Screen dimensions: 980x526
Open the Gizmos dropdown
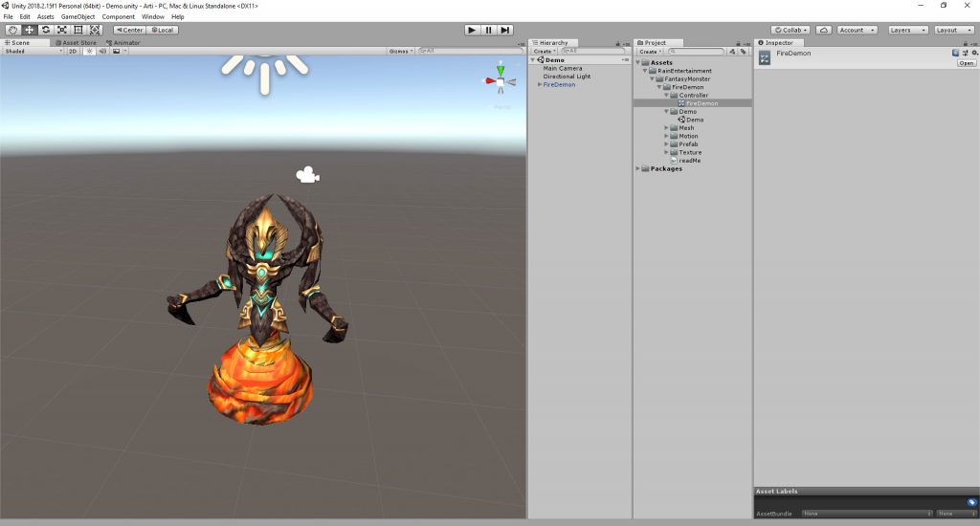401,52
